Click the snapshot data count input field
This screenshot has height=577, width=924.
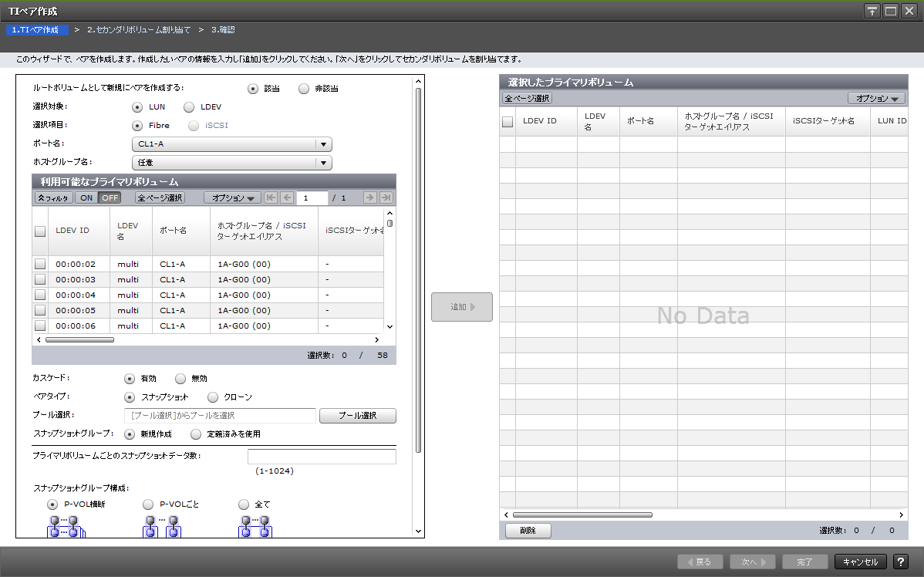click(321, 456)
